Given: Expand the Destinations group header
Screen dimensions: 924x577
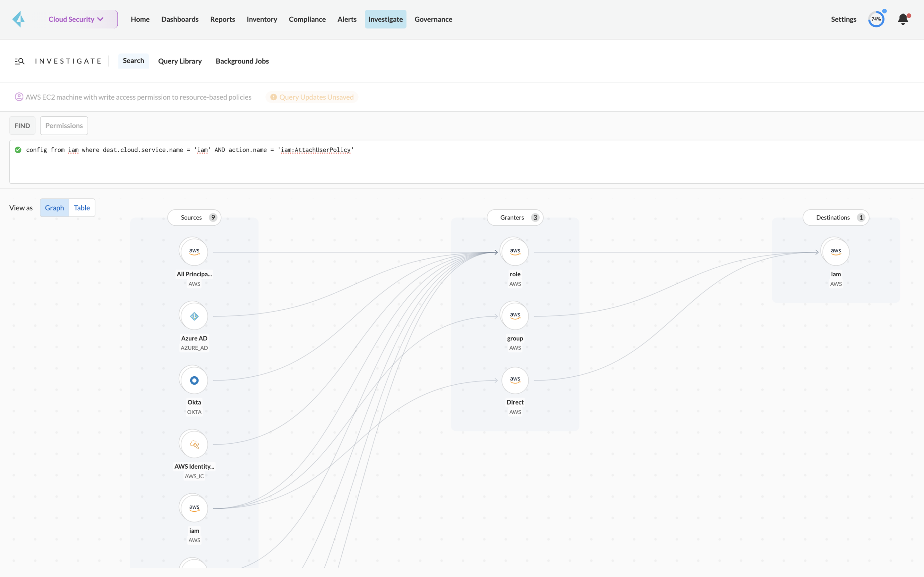Looking at the screenshot, I should point(836,217).
